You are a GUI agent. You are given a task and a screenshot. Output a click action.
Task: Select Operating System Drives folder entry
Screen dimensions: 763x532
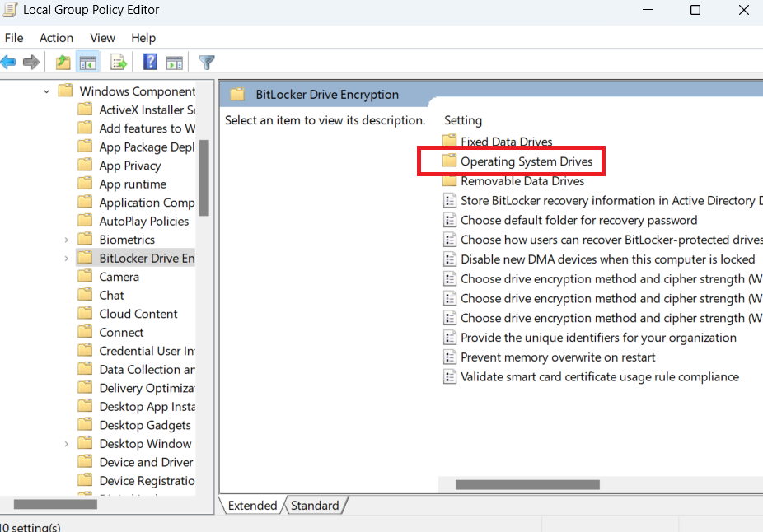527,161
